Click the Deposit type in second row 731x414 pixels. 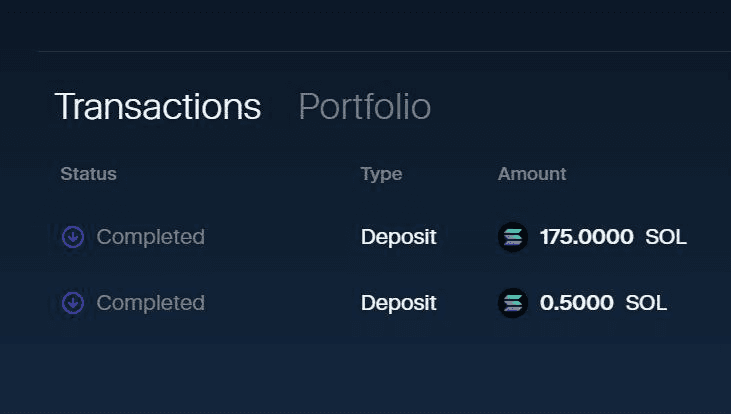pyautogui.click(x=399, y=304)
